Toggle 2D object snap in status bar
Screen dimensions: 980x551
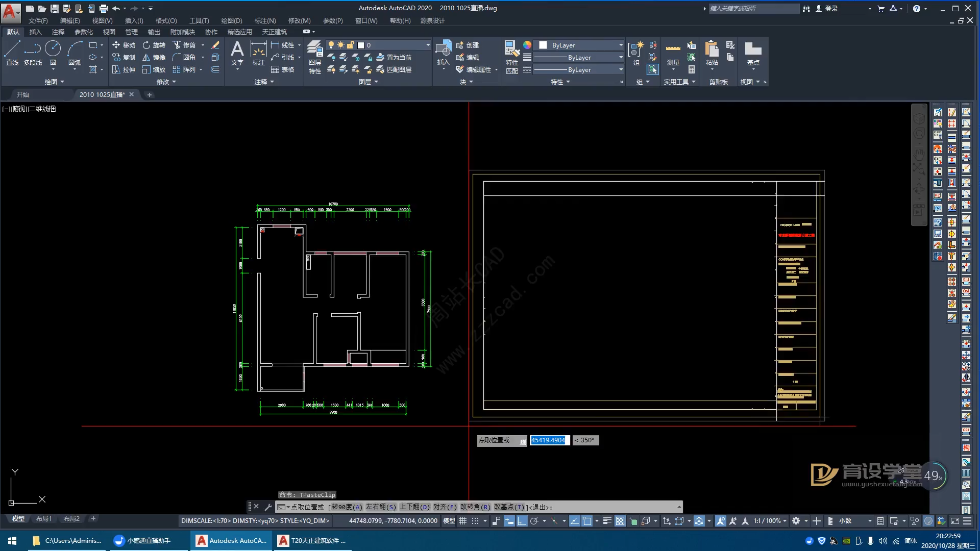587,521
